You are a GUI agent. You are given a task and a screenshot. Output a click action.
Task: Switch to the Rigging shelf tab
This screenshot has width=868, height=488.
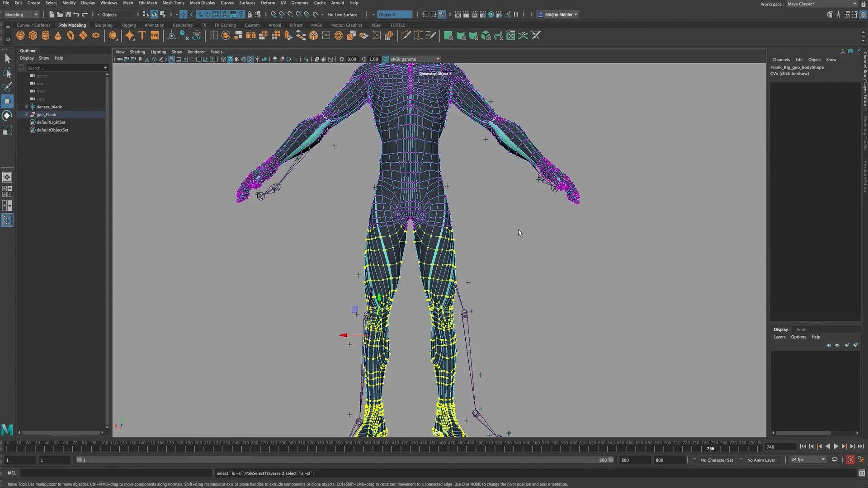pyautogui.click(x=128, y=25)
